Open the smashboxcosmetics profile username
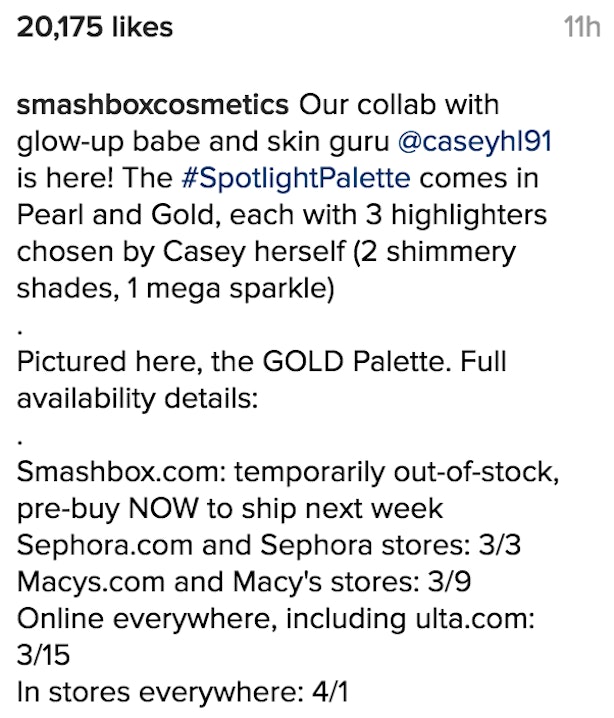Image resolution: width=614 pixels, height=718 pixels. [152, 105]
